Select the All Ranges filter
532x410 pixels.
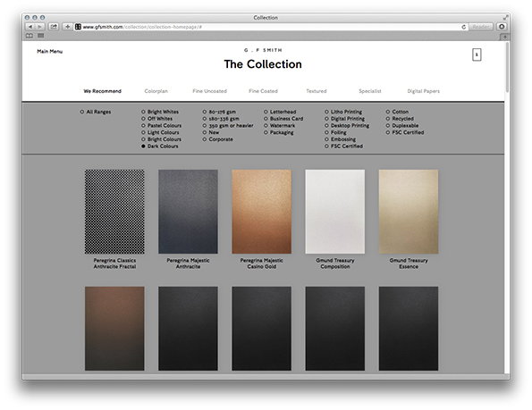pos(96,112)
